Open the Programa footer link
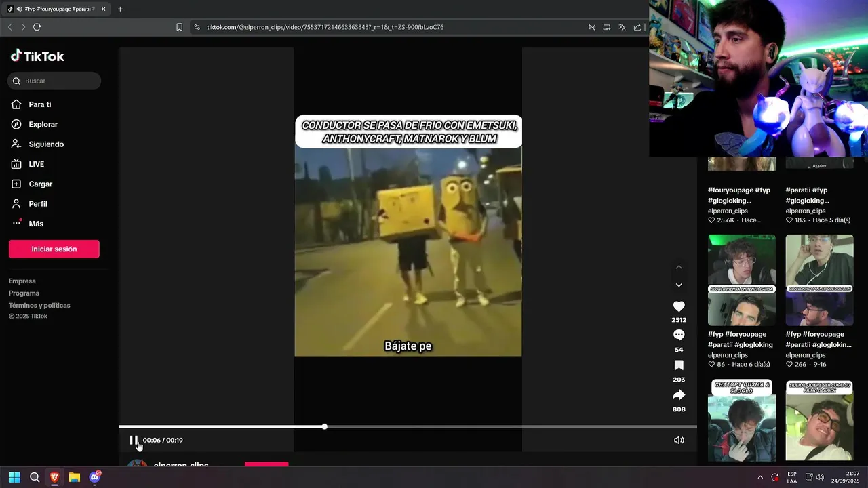Image resolution: width=868 pixels, height=488 pixels. [x=24, y=293]
